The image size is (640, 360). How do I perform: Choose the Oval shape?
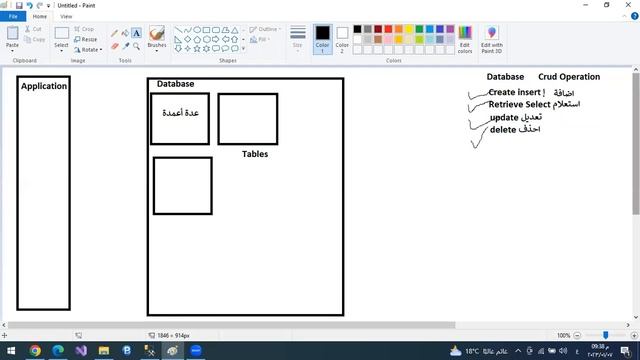coord(197,30)
